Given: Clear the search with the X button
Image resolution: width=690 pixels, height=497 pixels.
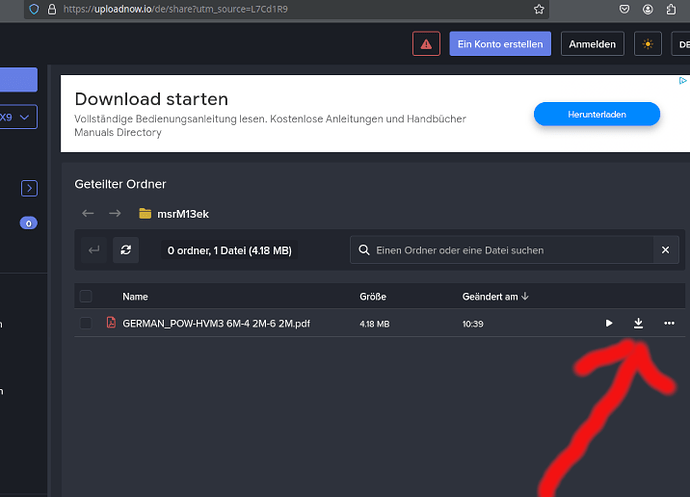Looking at the screenshot, I should tap(665, 250).
